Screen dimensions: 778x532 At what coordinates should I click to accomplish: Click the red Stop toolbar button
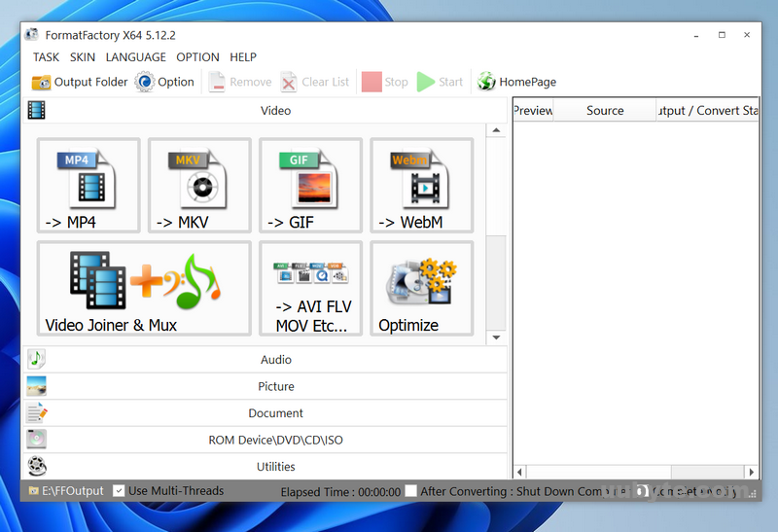coord(385,82)
